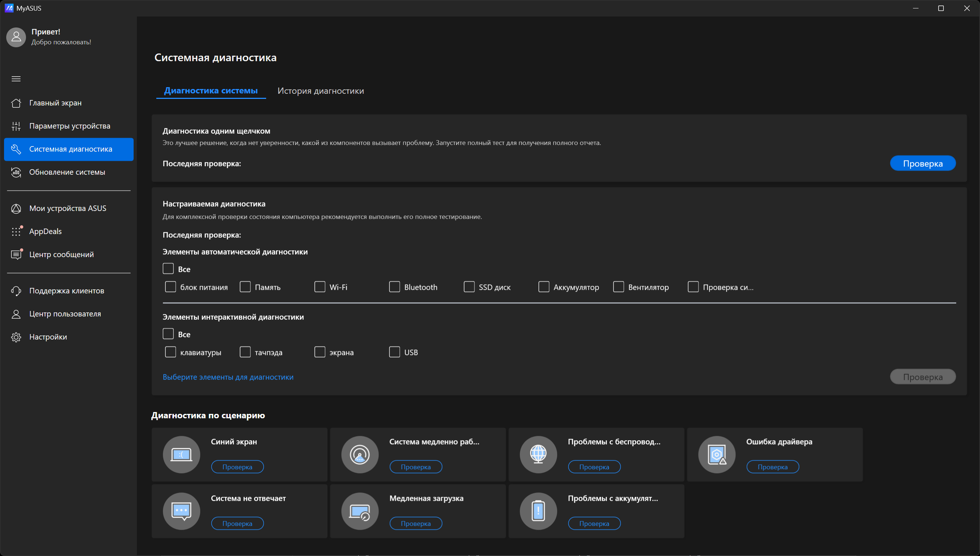980x556 pixels.
Task: Click the AppDeals grid icon
Action: tap(16, 231)
